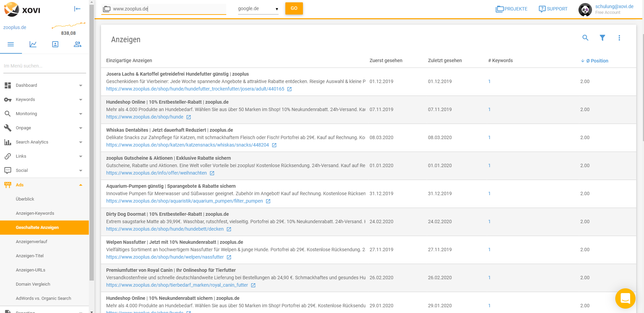Viewport: 644px width, 313px height.
Task: Expand the Search Analytics menu arrow
Action: 81,142
